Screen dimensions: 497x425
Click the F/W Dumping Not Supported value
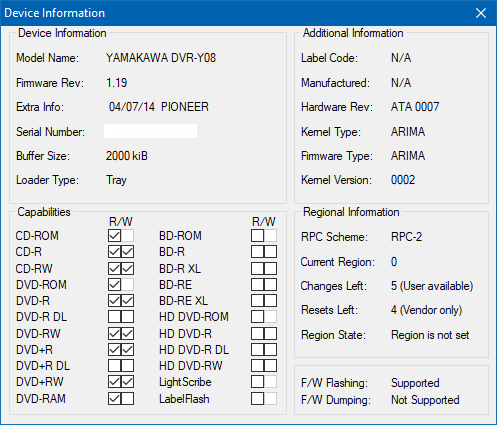425,400
